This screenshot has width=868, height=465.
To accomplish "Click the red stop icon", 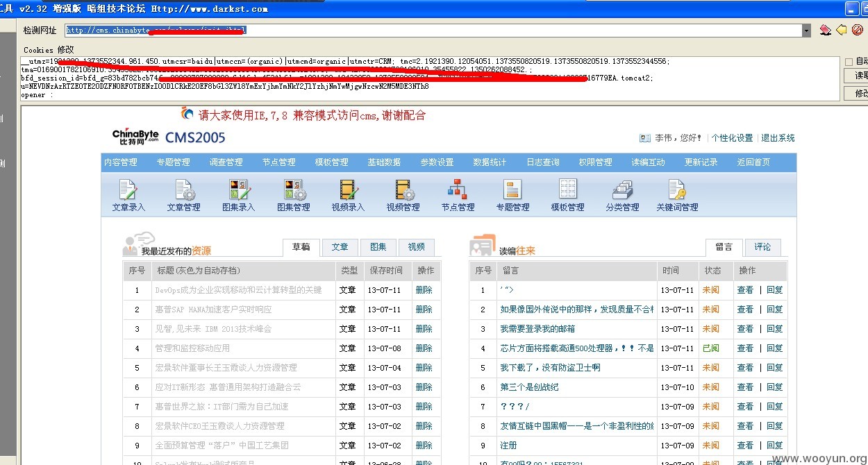I will pyautogui.click(x=857, y=30).
